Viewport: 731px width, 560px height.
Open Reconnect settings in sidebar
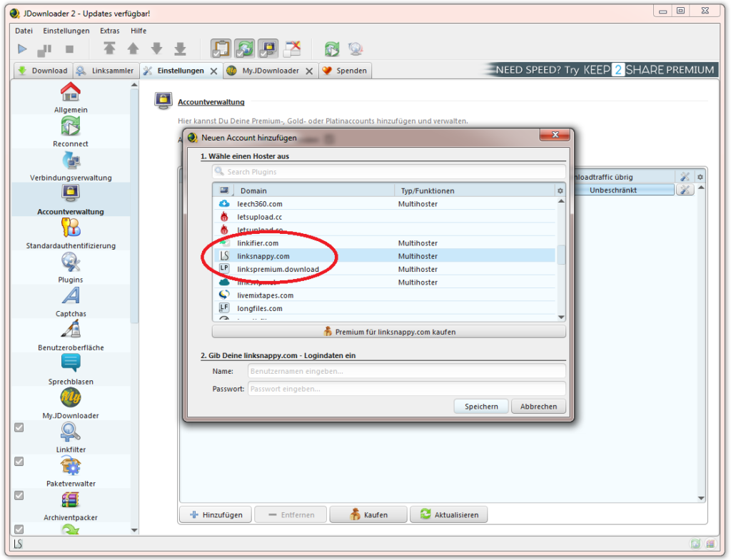[x=71, y=131]
